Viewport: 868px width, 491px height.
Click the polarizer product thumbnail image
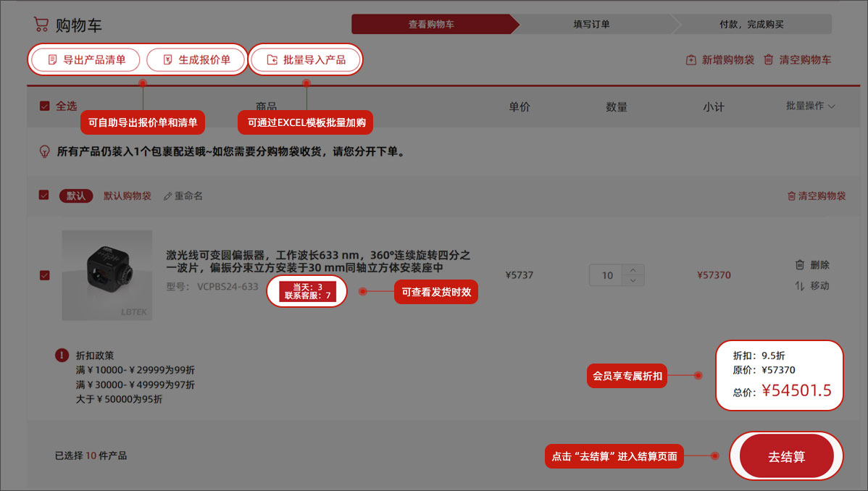(x=107, y=275)
